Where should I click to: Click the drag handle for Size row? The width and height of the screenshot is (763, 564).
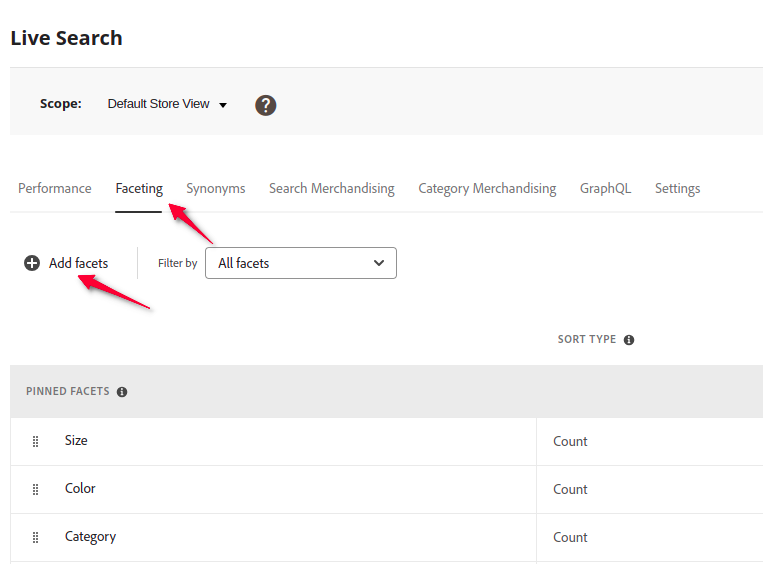coord(36,441)
